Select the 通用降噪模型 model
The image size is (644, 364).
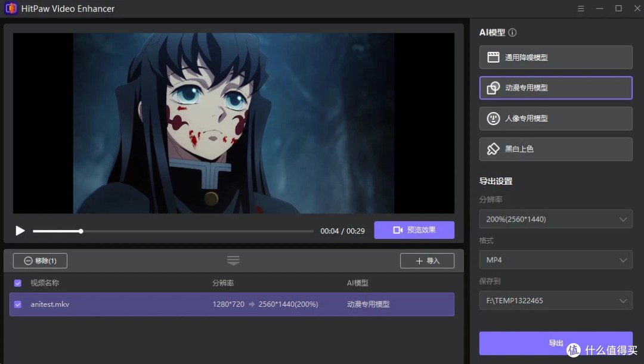click(x=556, y=57)
